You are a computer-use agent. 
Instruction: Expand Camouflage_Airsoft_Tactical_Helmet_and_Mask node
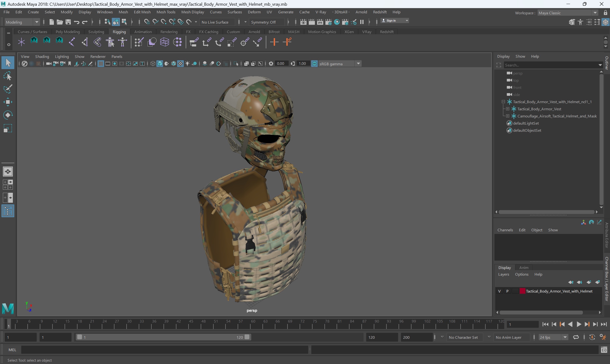508,116
